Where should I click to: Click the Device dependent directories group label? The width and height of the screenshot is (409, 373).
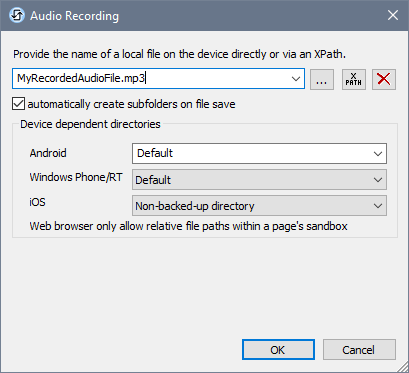click(x=90, y=124)
